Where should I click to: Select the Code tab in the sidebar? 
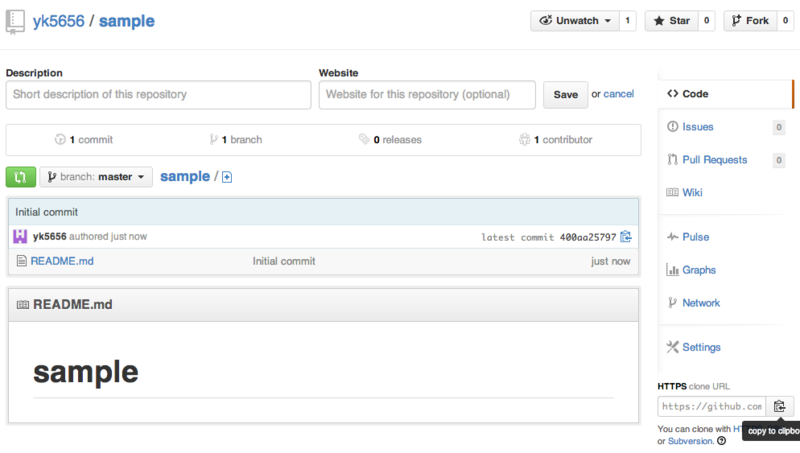click(x=726, y=94)
